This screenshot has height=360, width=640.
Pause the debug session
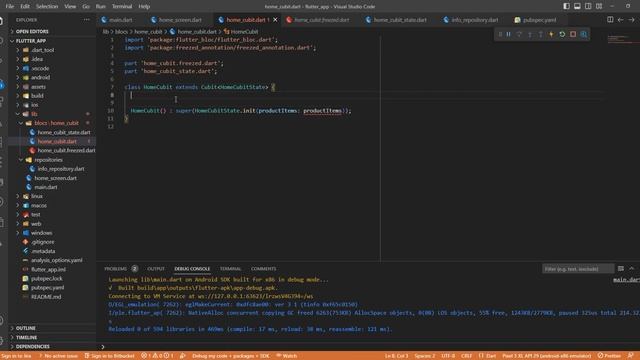(x=509, y=35)
